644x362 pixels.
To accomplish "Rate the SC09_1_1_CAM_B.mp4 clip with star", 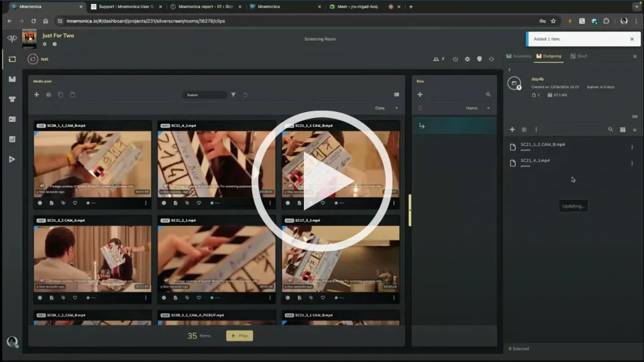I will 88,202.
